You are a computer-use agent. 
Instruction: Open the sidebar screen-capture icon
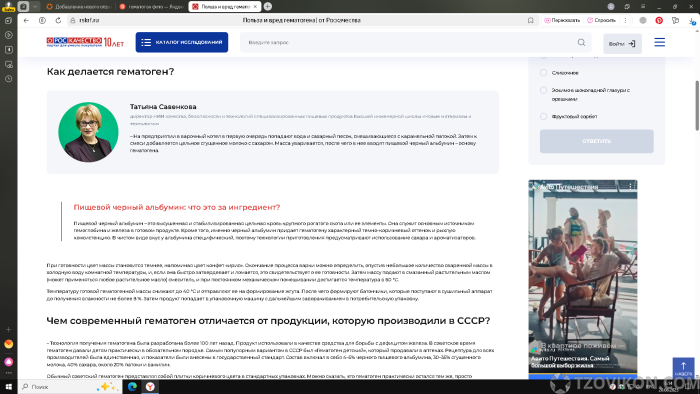click(8, 64)
